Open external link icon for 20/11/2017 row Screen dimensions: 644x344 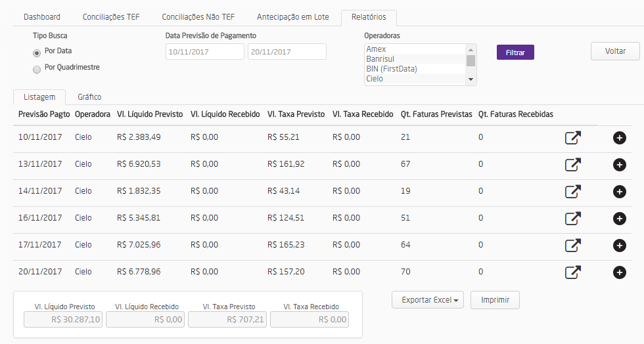(573, 272)
